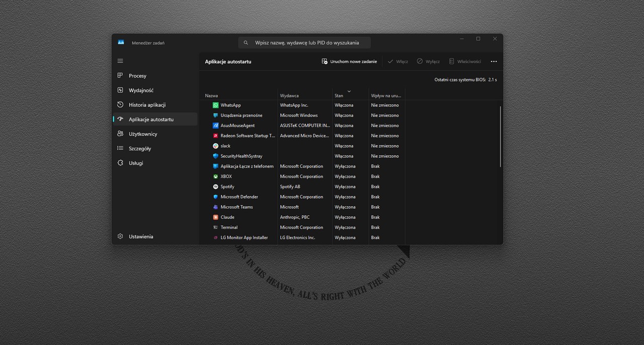Viewport: 644px width, 345px height.
Task: Open Historia aplikacji page
Action: [155, 105]
